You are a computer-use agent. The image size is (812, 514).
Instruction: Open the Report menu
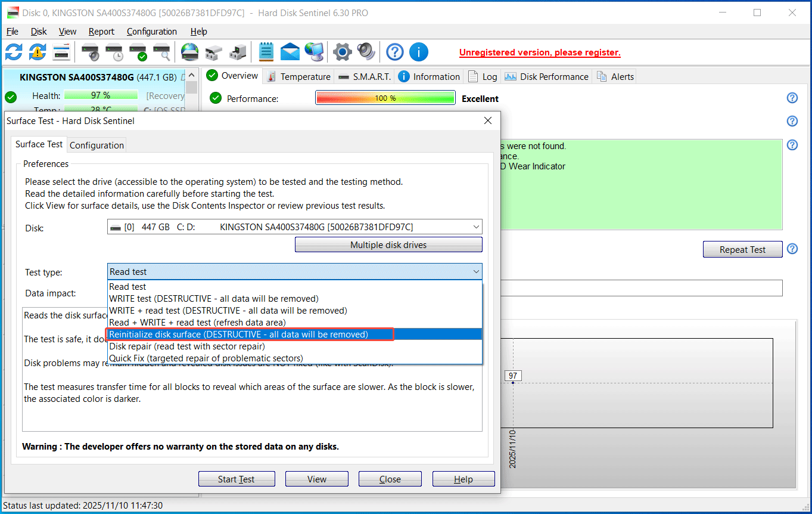click(101, 31)
